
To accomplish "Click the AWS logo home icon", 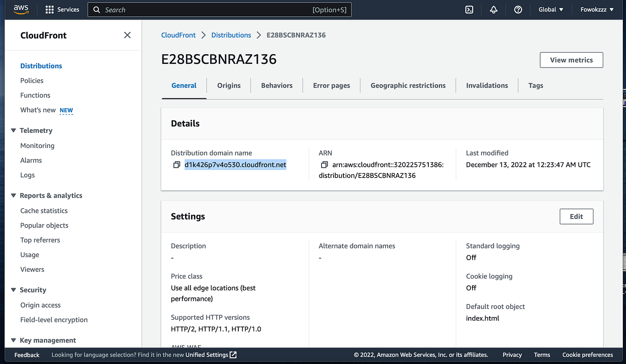I will (21, 9).
